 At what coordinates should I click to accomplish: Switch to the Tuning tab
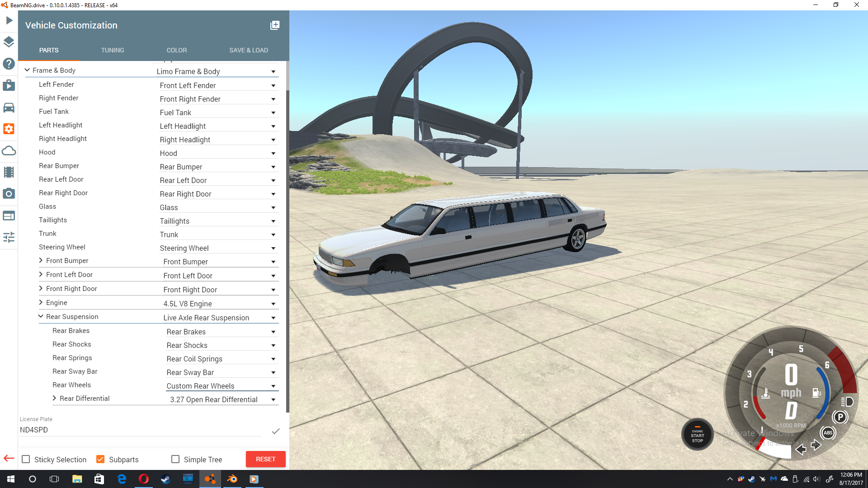pos(113,50)
